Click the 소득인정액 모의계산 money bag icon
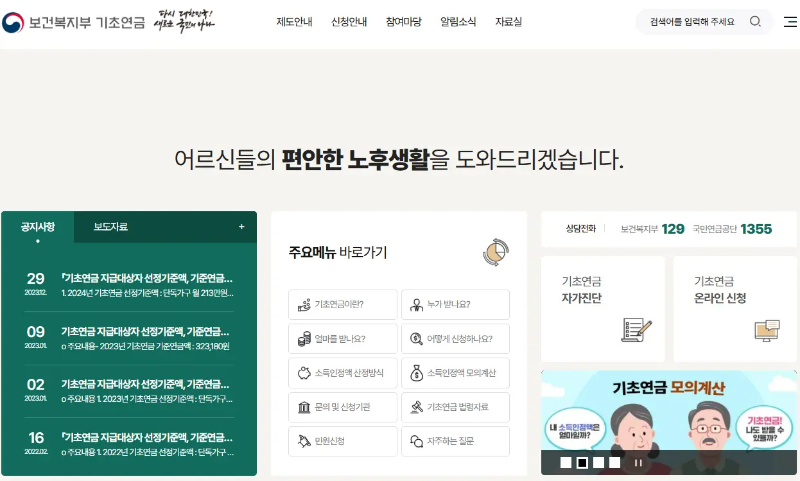800x481 pixels. tap(416, 373)
